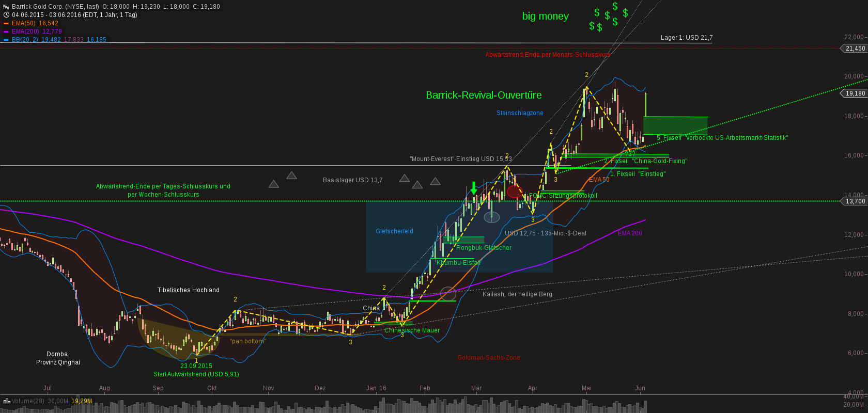Select the EMA(50) 16,542 indicator label
Screen dimensions: 868x413
(35, 23)
